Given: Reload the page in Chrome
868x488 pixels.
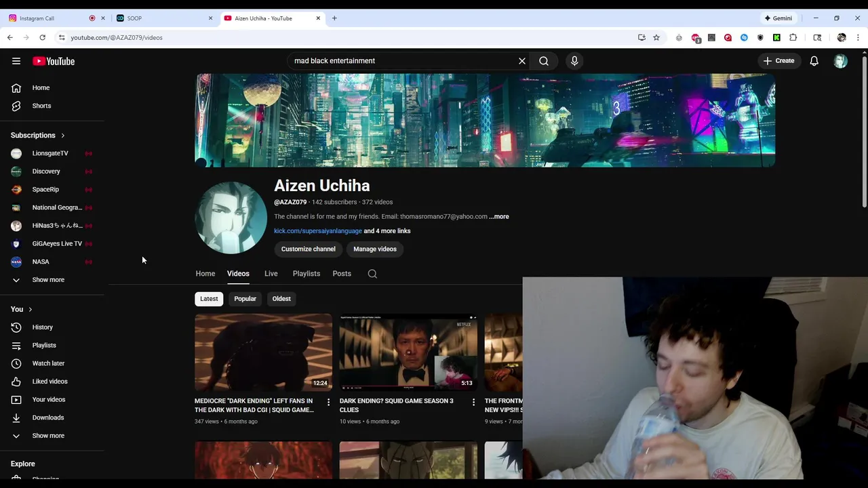Looking at the screenshot, I should click(x=43, y=37).
